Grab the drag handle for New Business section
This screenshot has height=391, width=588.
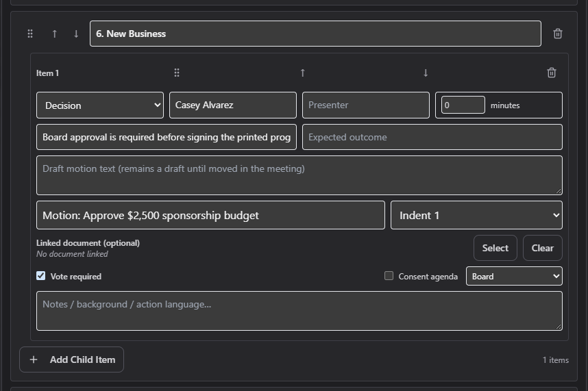click(30, 34)
